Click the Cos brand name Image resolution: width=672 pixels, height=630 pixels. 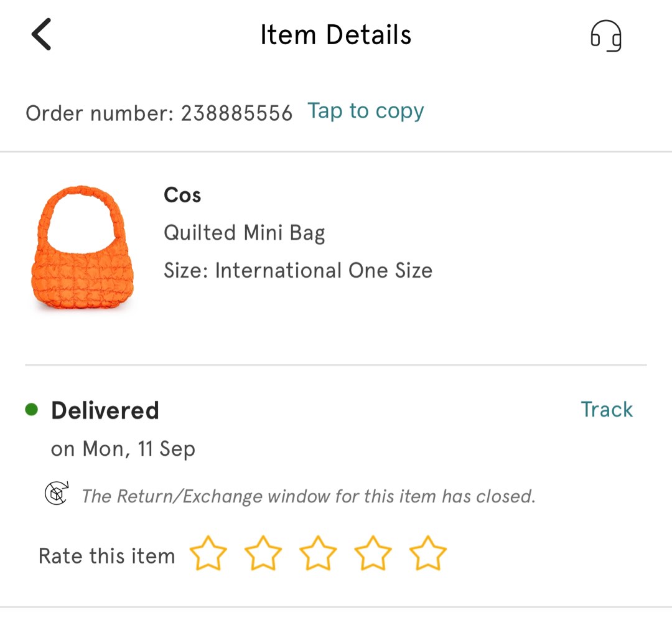pos(182,195)
